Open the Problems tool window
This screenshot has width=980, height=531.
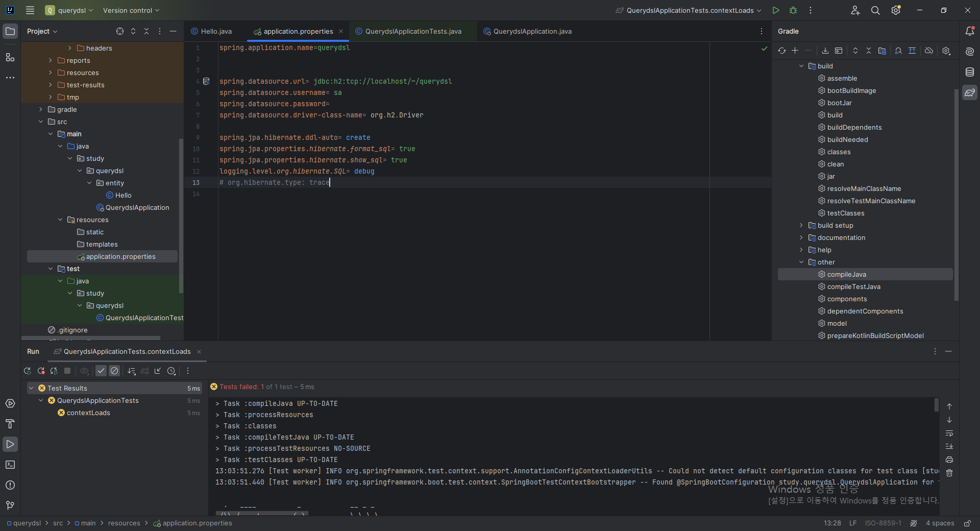[x=10, y=485]
